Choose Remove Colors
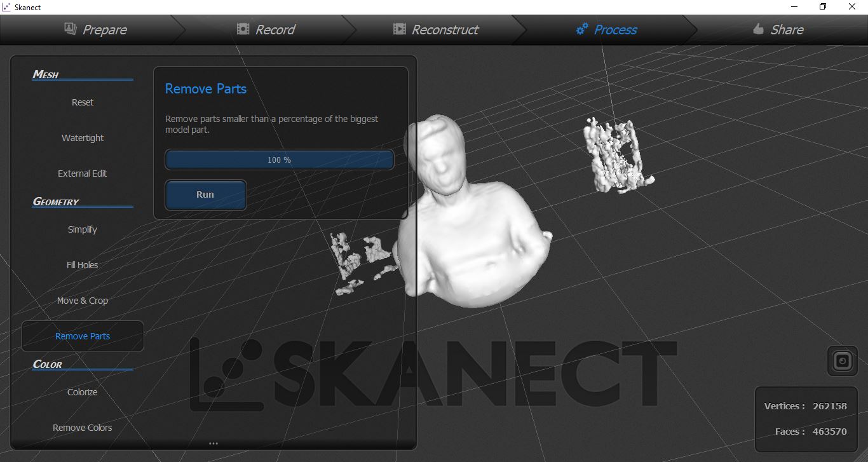This screenshot has width=868, height=462. [x=83, y=428]
